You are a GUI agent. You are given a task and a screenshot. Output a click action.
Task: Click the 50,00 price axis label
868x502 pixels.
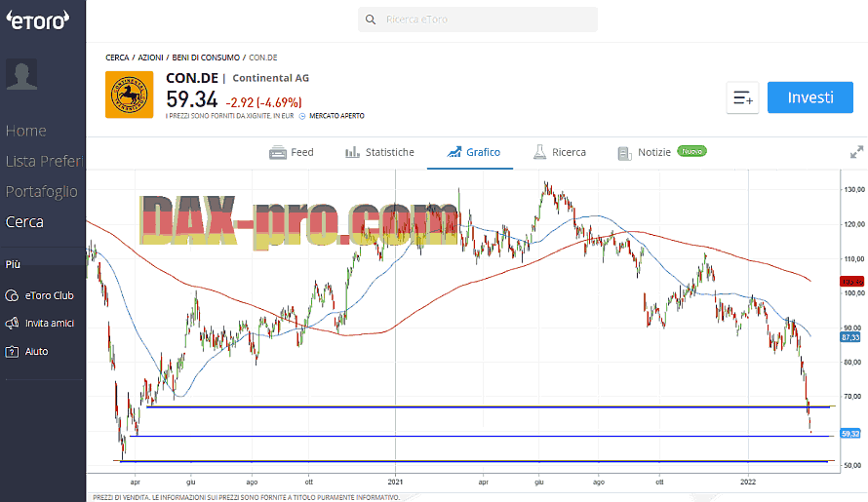tap(852, 466)
